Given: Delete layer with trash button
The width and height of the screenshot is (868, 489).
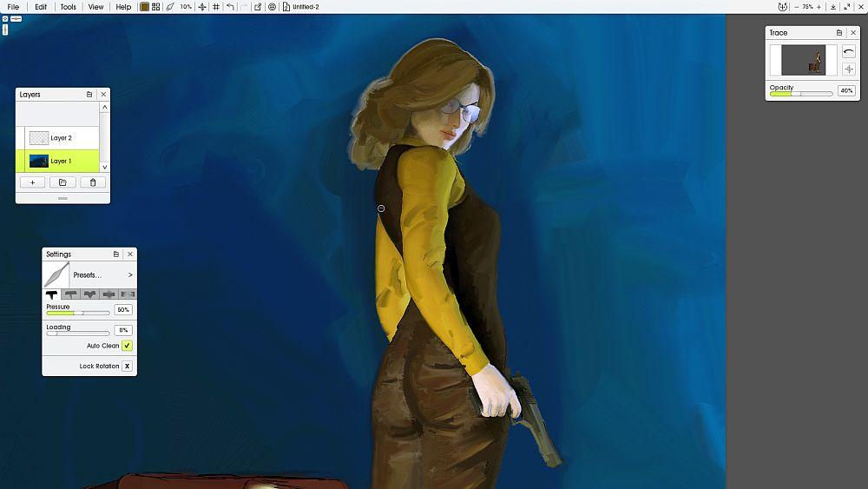Looking at the screenshot, I should click(x=93, y=182).
